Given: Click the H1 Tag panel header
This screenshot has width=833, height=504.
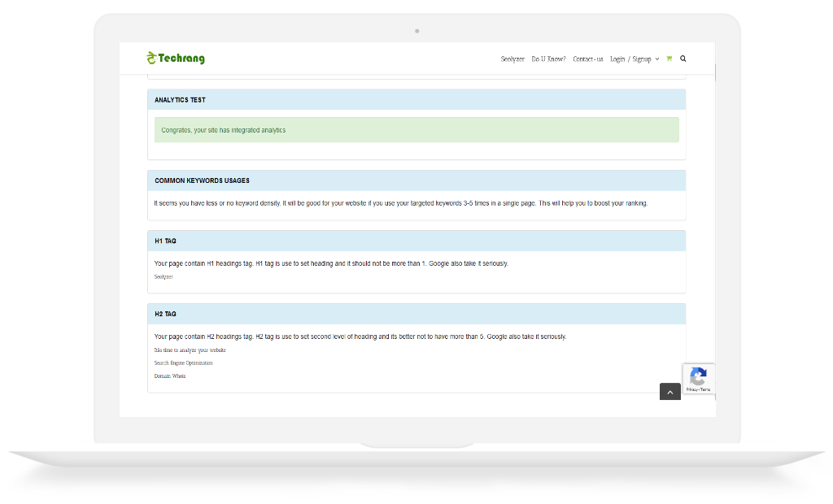Looking at the screenshot, I should (416, 241).
